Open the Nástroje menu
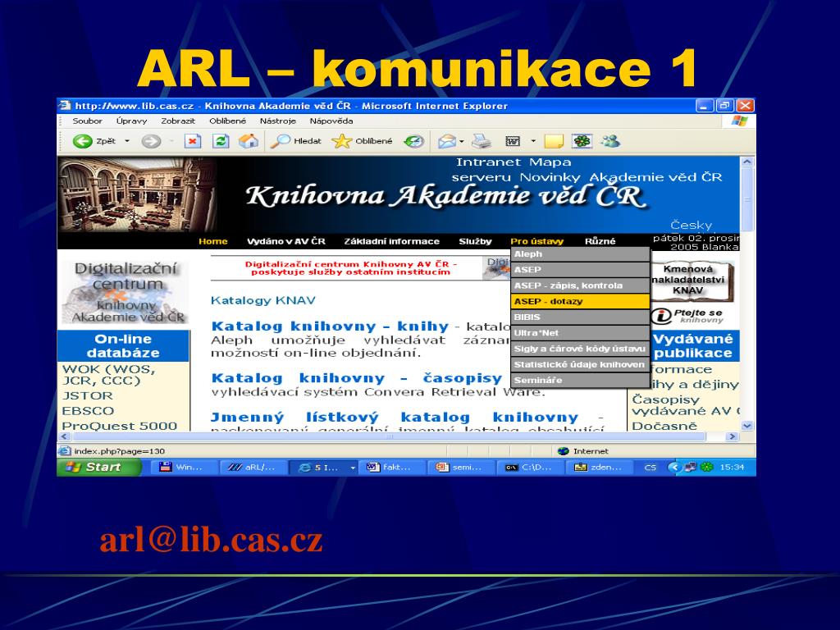840x630 pixels. click(x=277, y=121)
